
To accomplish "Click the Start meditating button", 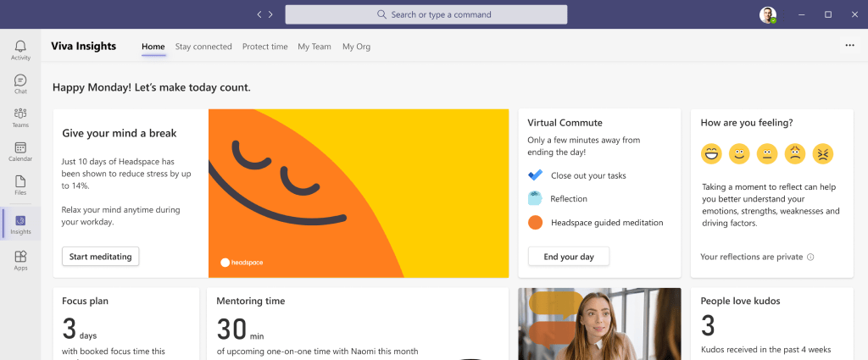I will [100, 257].
